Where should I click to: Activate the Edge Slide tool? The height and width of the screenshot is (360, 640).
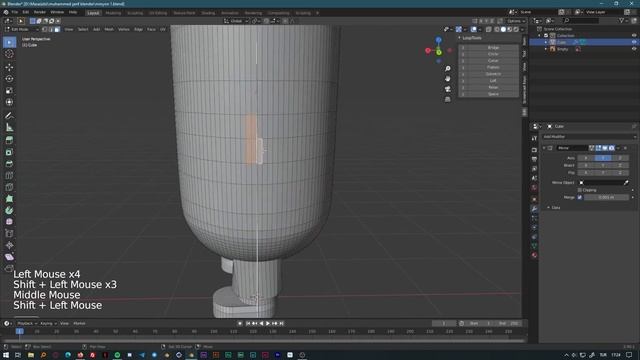pyautogui.click(x=9, y=234)
